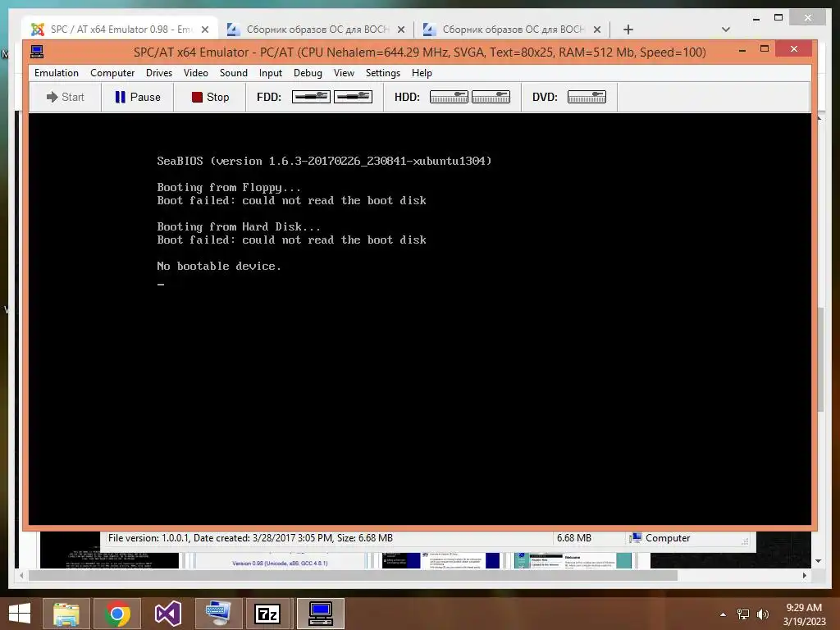This screenshot has height=630, width=840.
Task: Pause the emulation
Action: click(138, 97)
